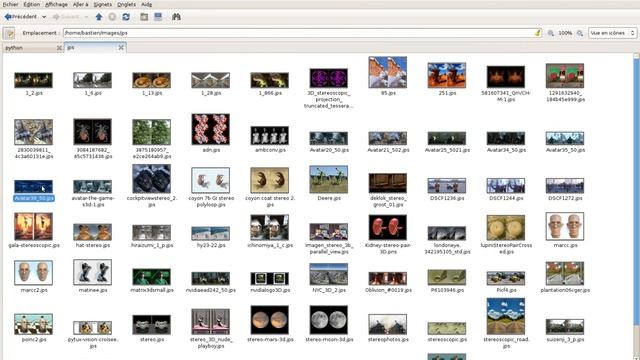Open the Aide menu
The image size is (640, 360).
[147, 4]
